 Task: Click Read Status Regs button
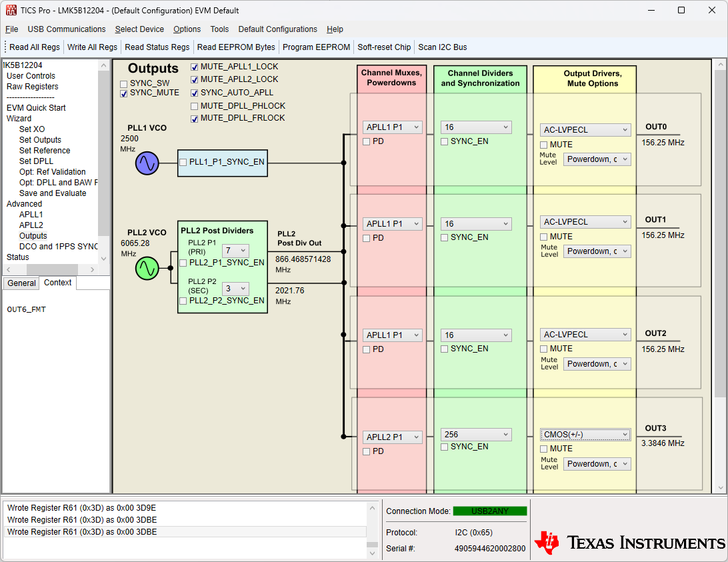pos(157,47)
